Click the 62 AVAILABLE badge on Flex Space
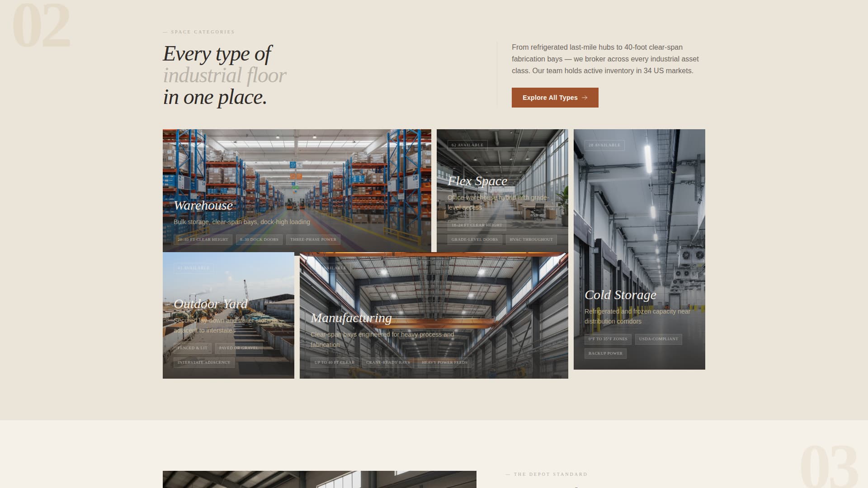The width and height of the screenshot is (868, 488). [x=468, y=145]
